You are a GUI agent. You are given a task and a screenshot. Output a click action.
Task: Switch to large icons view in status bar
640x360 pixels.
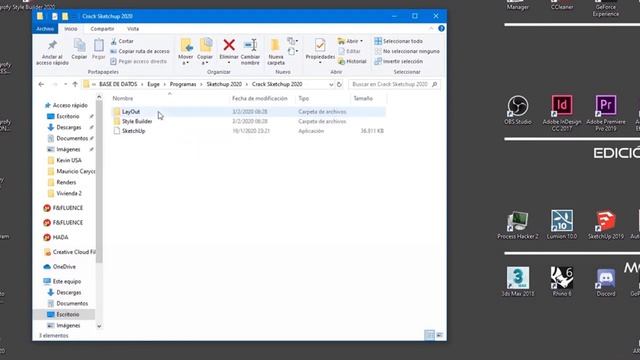click(440, 335)
